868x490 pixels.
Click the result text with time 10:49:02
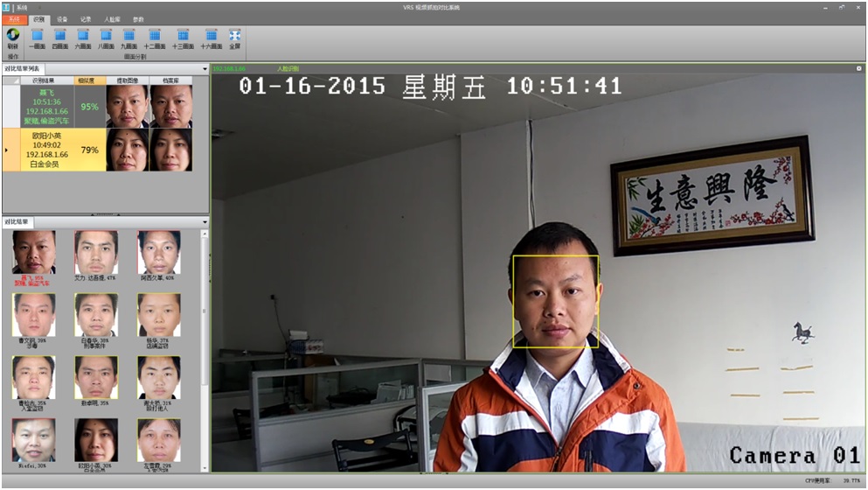pyautogui.click(x=47, y=150)
